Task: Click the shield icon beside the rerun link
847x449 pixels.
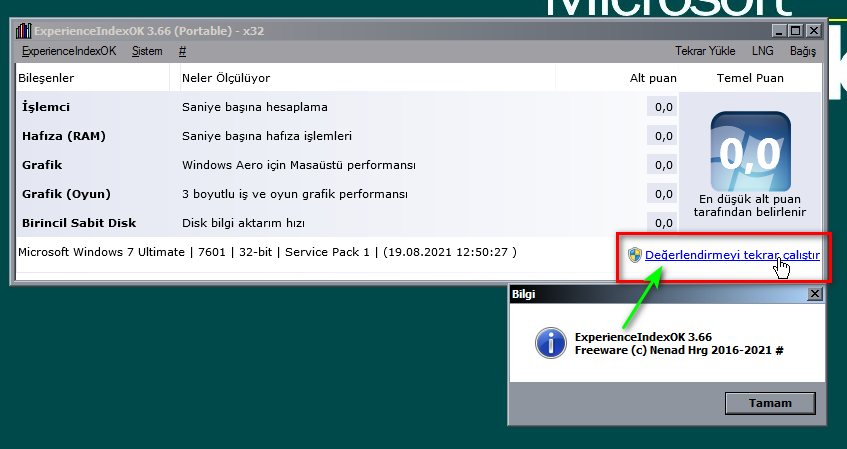Action: pos(635,254)
